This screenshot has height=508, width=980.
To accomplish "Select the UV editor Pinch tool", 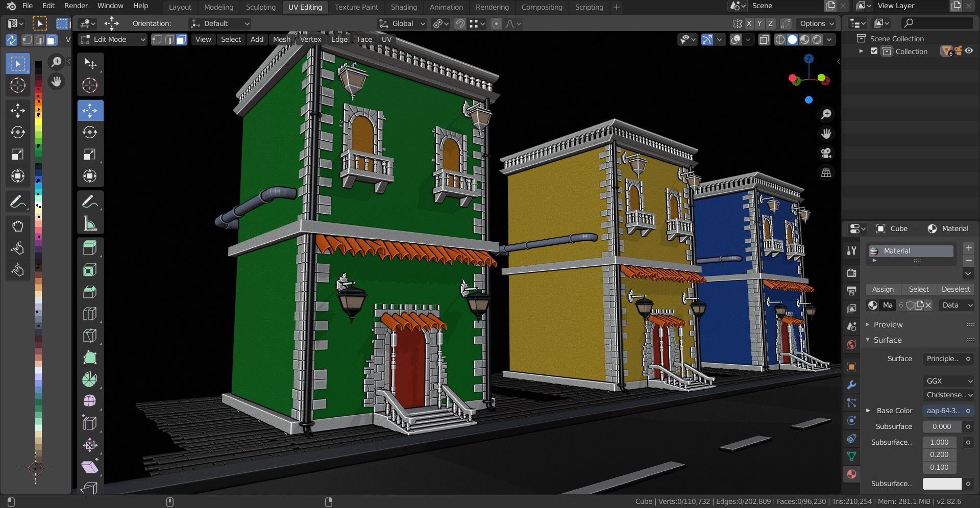I will (x=18, y=270).
